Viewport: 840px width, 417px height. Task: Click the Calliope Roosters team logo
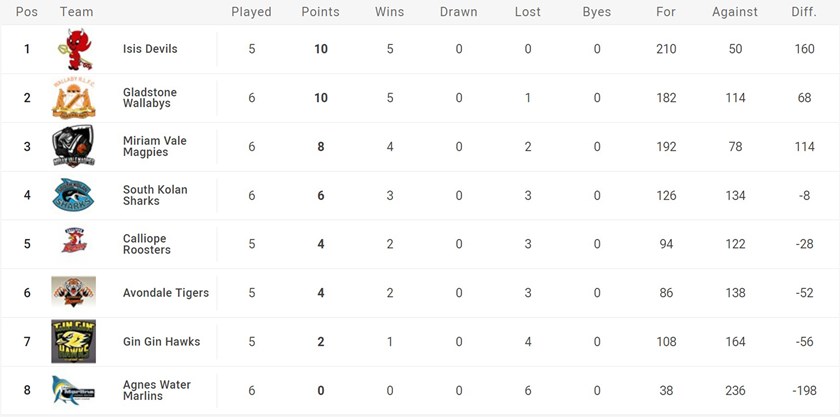tap(74, 243)
